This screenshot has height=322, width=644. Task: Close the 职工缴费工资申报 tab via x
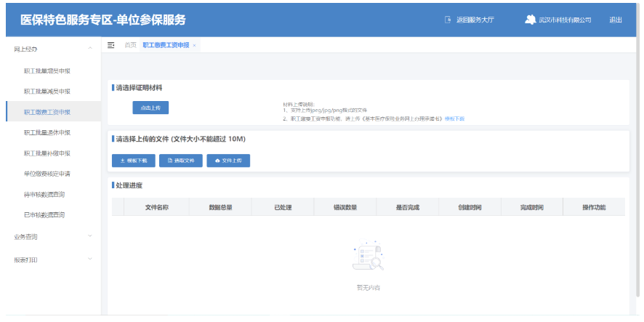click(x=194, y=45)
